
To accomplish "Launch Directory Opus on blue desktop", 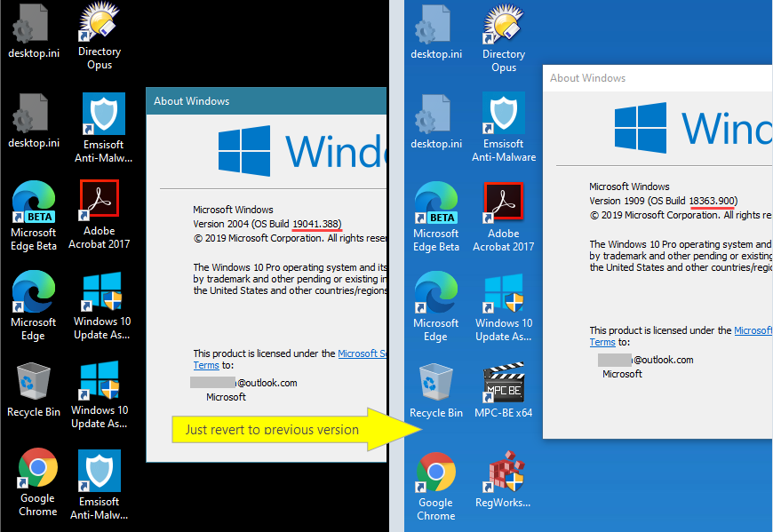I will pos(504,37).
